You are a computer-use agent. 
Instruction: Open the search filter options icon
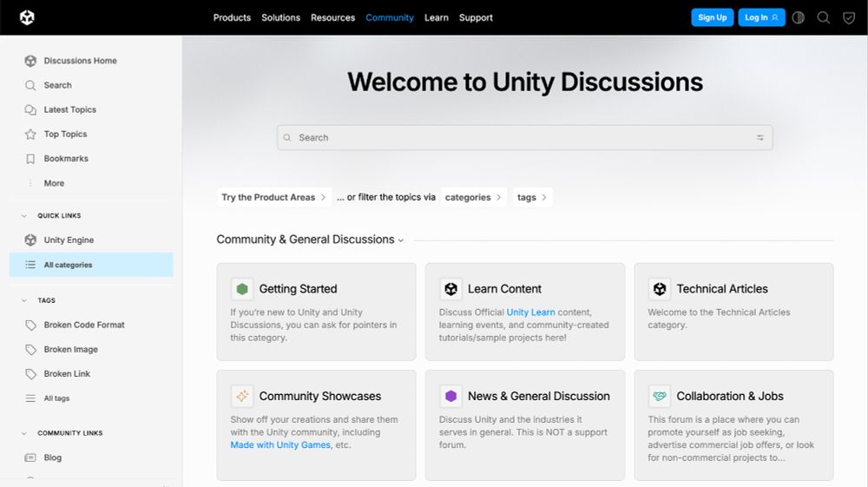tap(760, 138)
